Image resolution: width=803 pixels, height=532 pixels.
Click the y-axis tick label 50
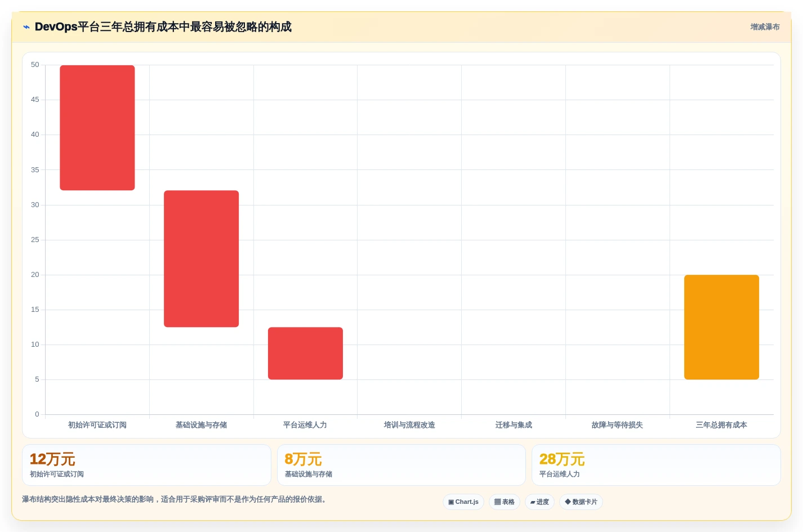click(35, 65)
